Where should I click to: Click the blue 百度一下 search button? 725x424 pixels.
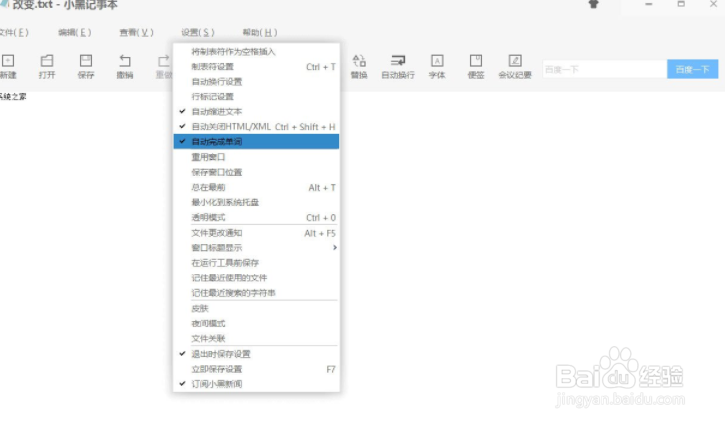click(692, 69)
